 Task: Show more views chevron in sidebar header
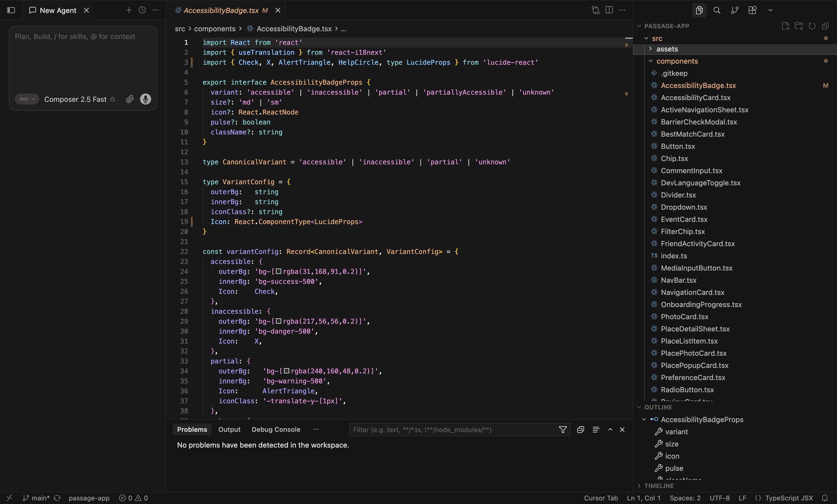pyautogui.click(x=770, y=10)
